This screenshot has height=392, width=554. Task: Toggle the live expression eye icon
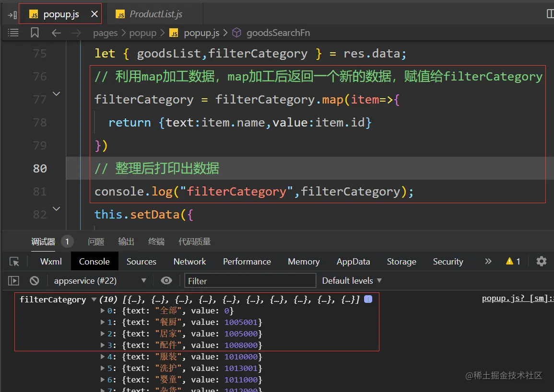click(x=166, y=280)
